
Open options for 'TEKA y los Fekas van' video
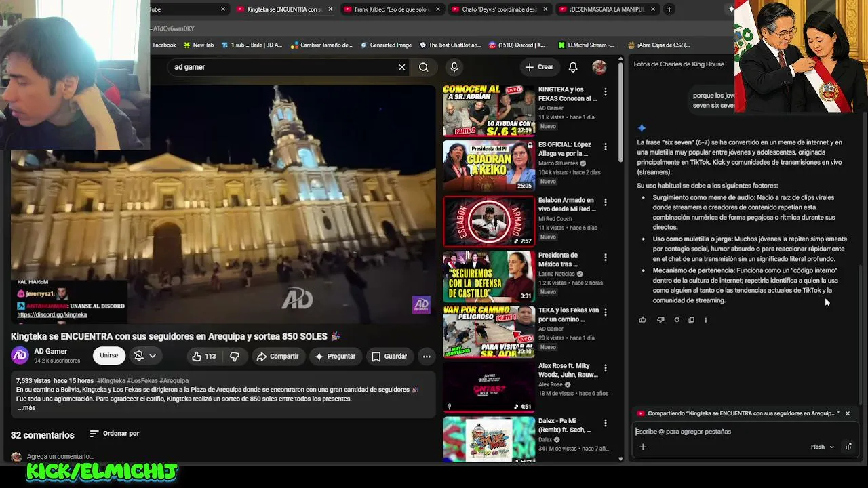[x=606, y=312]
